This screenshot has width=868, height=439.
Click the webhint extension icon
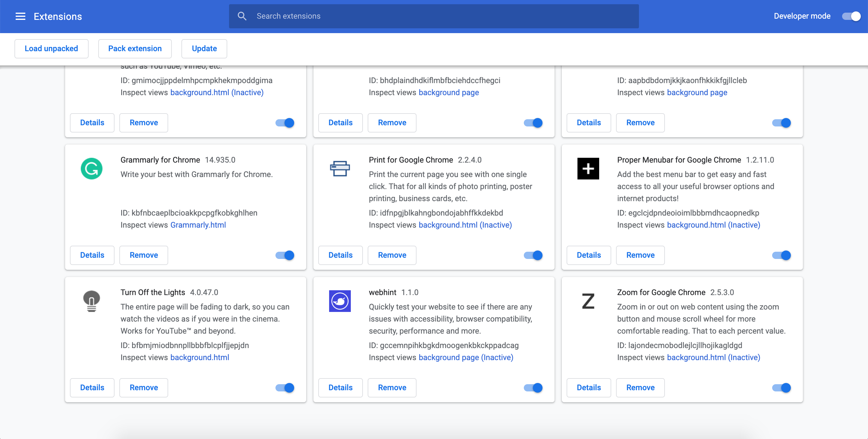point(340,301)
